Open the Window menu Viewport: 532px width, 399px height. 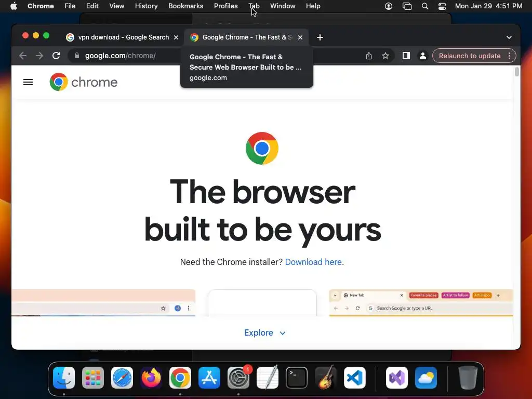coord(283,6)
